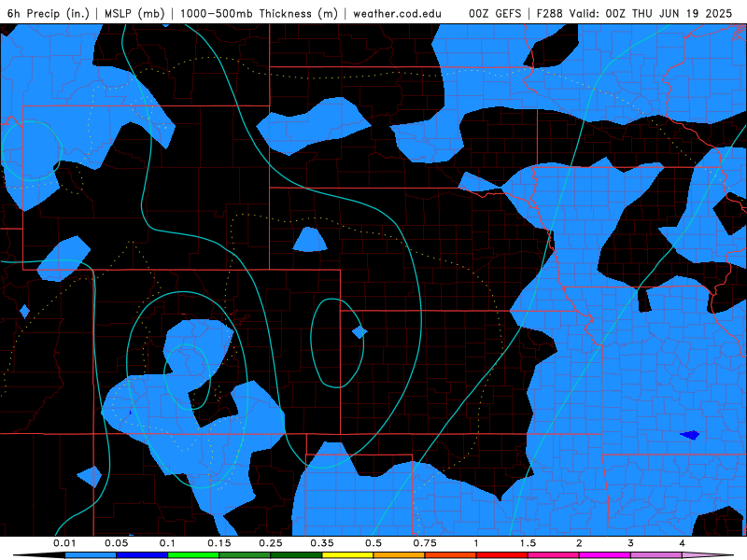
Task: Click the 0.1 legend value
Action: (x=167, y=543)
